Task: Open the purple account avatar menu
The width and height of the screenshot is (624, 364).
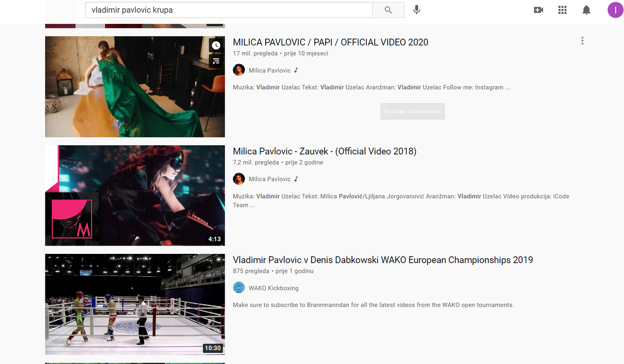Action: 615,10
